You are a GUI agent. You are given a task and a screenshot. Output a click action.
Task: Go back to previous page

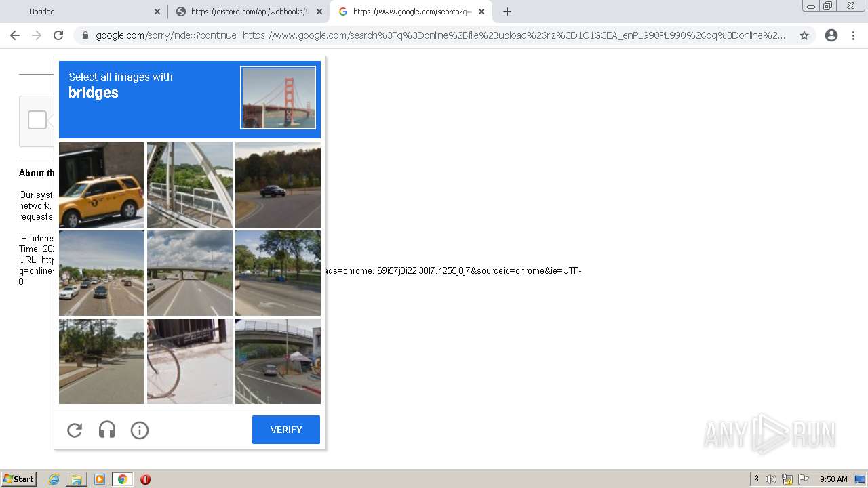pos(15,35)
